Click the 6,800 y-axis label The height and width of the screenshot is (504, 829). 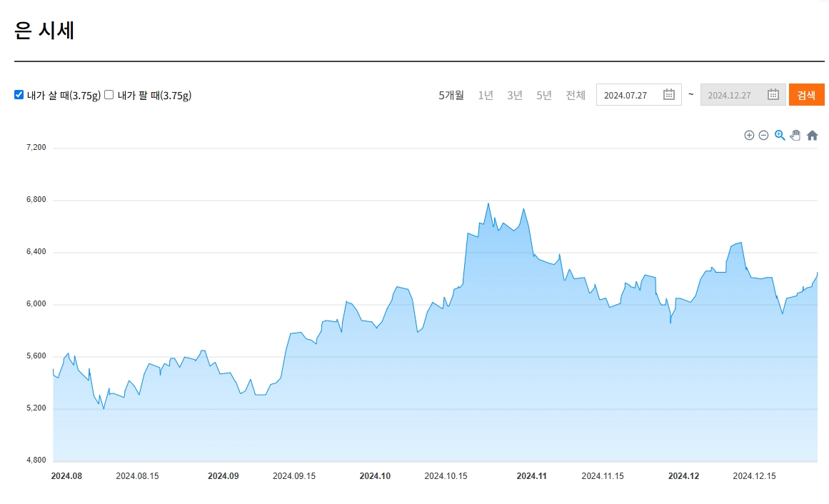36,200
